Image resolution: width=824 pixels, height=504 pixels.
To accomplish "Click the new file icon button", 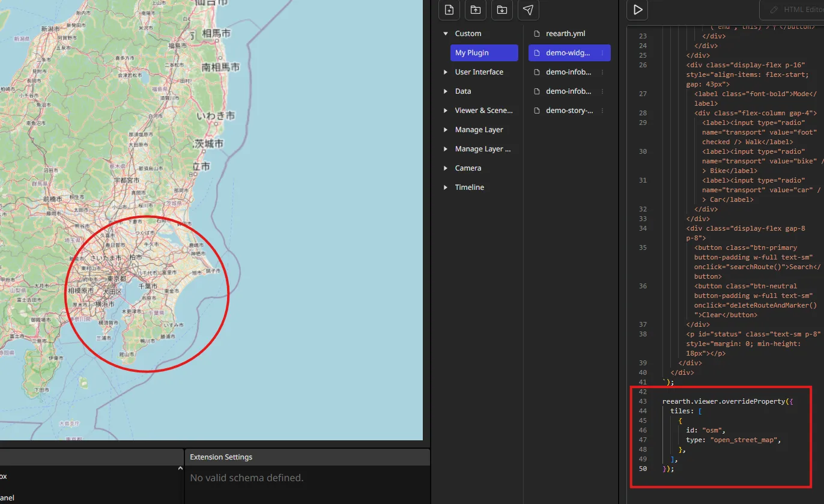I will click(449, 10).
